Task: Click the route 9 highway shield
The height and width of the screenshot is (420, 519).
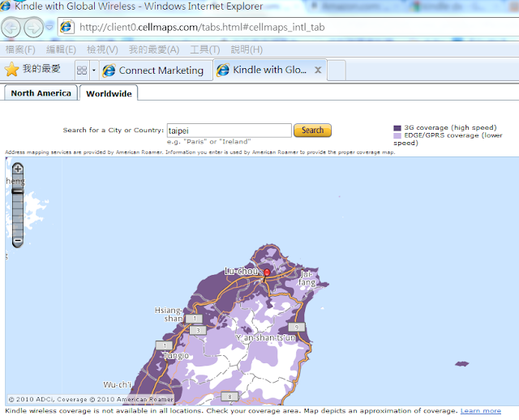Action: (x=296, y=327)
